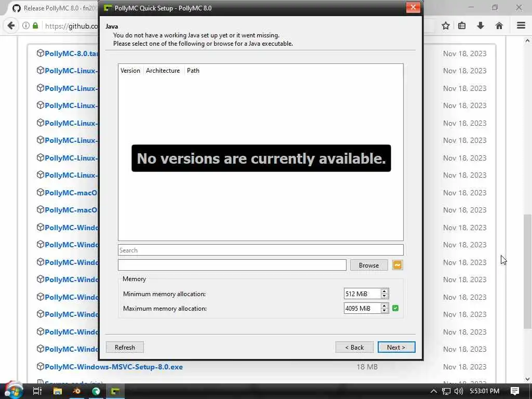Image resolution: width=532 pixels, height=399 pixels.
Task: Open the volume tray icon
Action: point(458,391)
